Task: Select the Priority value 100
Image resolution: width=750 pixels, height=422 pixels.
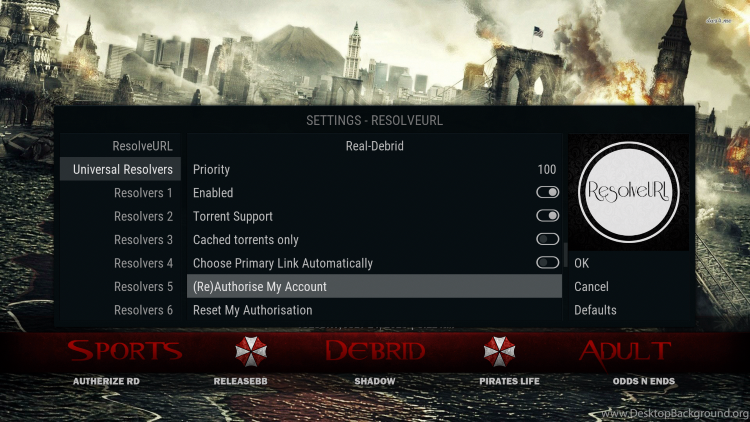Action: click(x=547, y=169)
